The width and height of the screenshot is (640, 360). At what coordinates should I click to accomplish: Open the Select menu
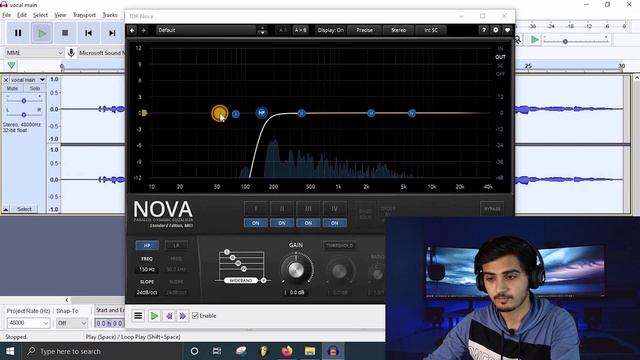(x=40, y=15)
